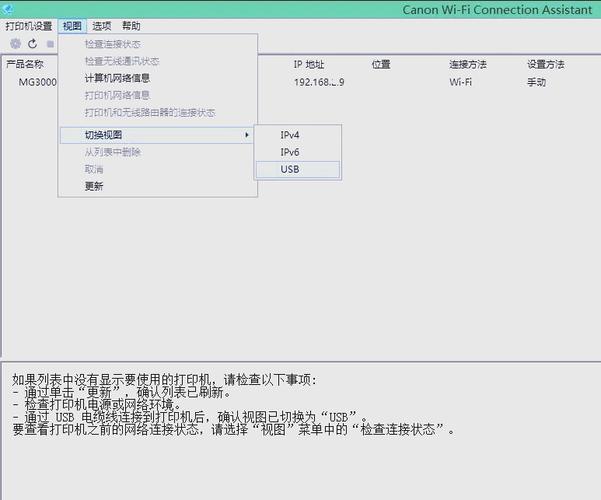Click the 设置方法 column header
The height and width of the screenshot is (500, 601).
546,64
